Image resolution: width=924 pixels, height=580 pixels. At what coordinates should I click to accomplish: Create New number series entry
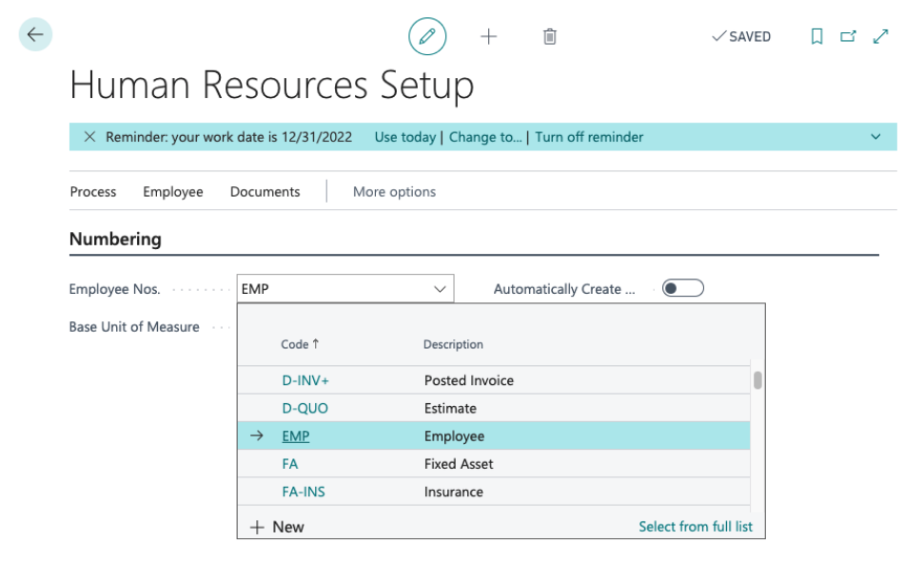coord(277,527)
